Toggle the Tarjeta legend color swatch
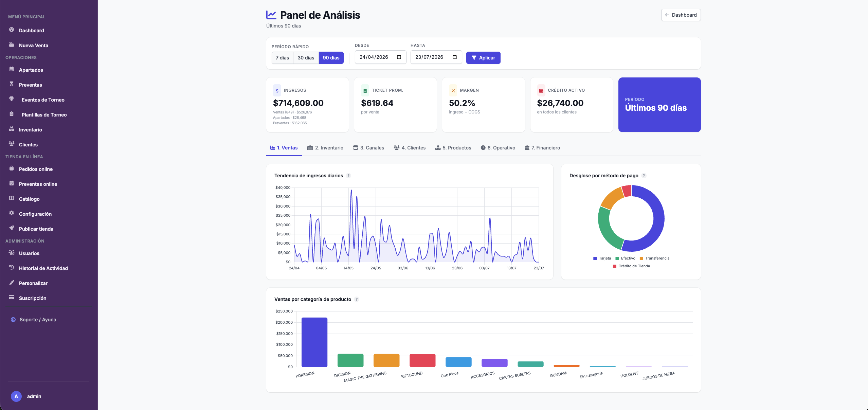 (x=595, y=259)
